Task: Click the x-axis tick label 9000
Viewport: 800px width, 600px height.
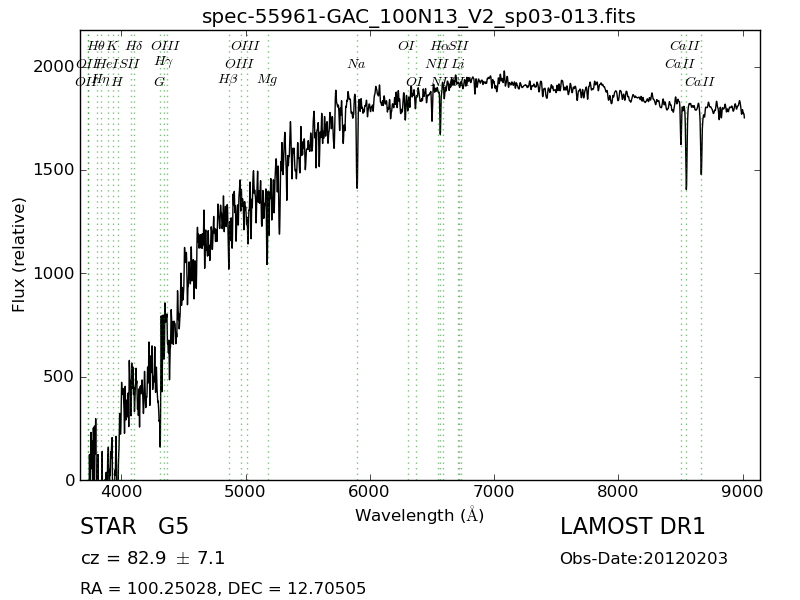Action: click(743, 491)
